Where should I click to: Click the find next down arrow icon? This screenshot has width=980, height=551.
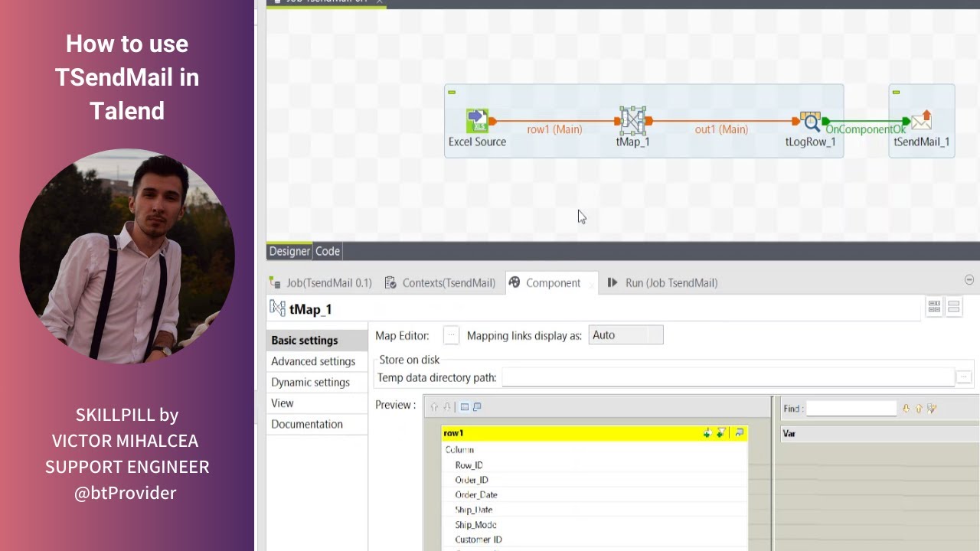[906, 409]
